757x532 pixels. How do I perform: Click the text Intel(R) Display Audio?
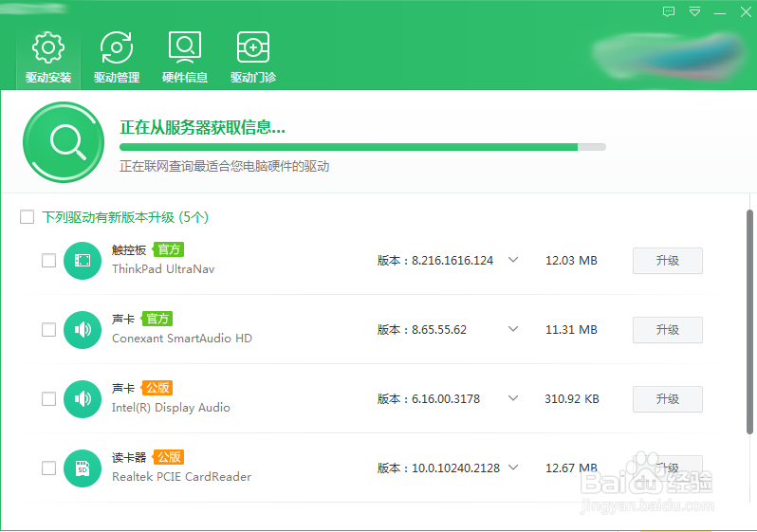[x=171, y=408]
